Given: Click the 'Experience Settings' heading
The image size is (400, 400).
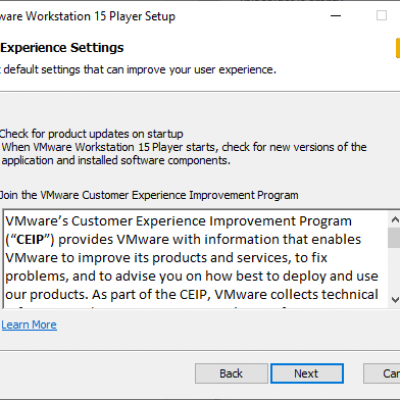Looking at the screenshot, I should click(x=62, y=48).
